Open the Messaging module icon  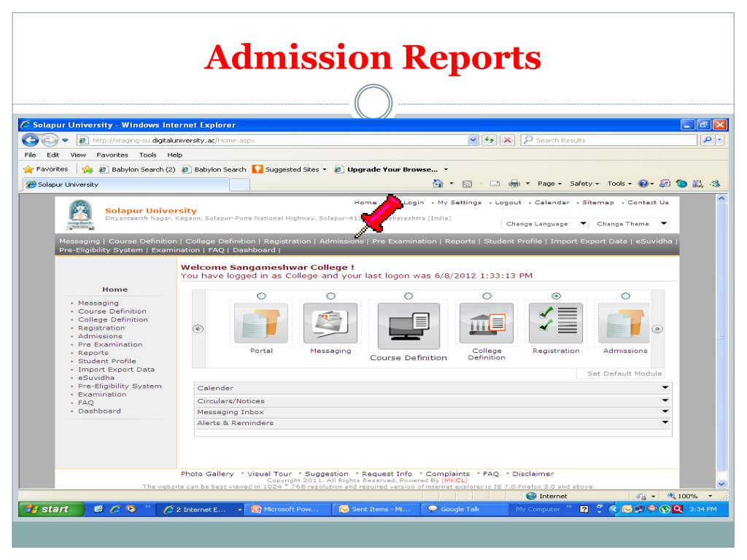pyautogui.click(x=330, y=323)
